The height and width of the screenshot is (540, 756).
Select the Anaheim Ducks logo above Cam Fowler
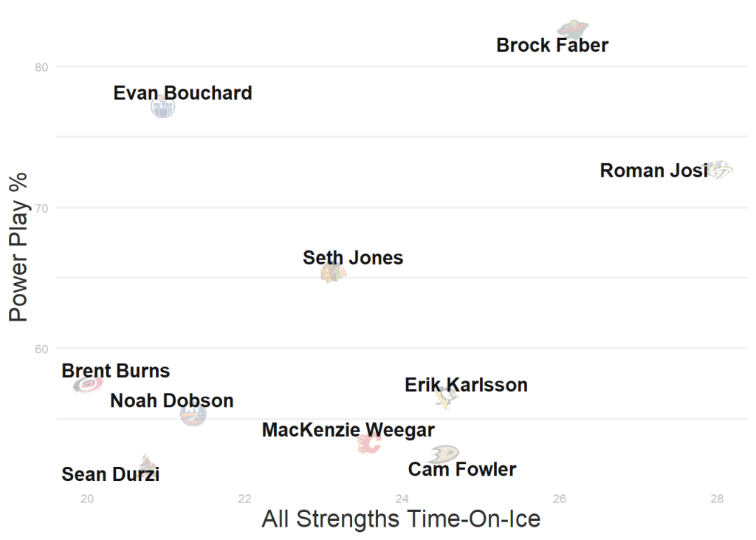tap(444, 453)
